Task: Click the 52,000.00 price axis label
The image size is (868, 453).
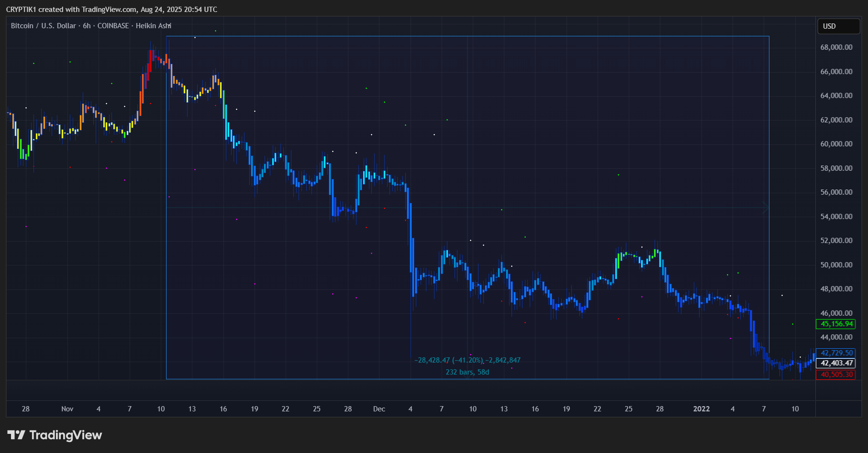Action: pyautogui.click(x=836, y=241)
